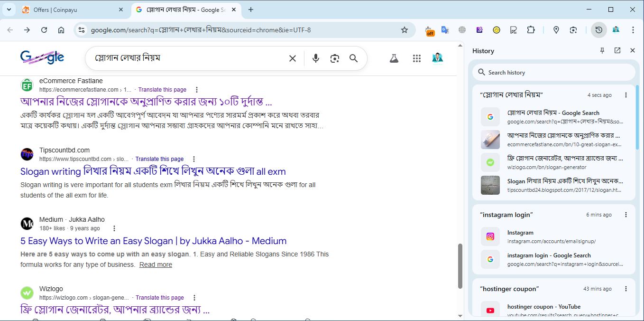The width and height of the screenshot is (644, 321).
Task: Open Chrome three-dot menu
Action: coord(633,30)
